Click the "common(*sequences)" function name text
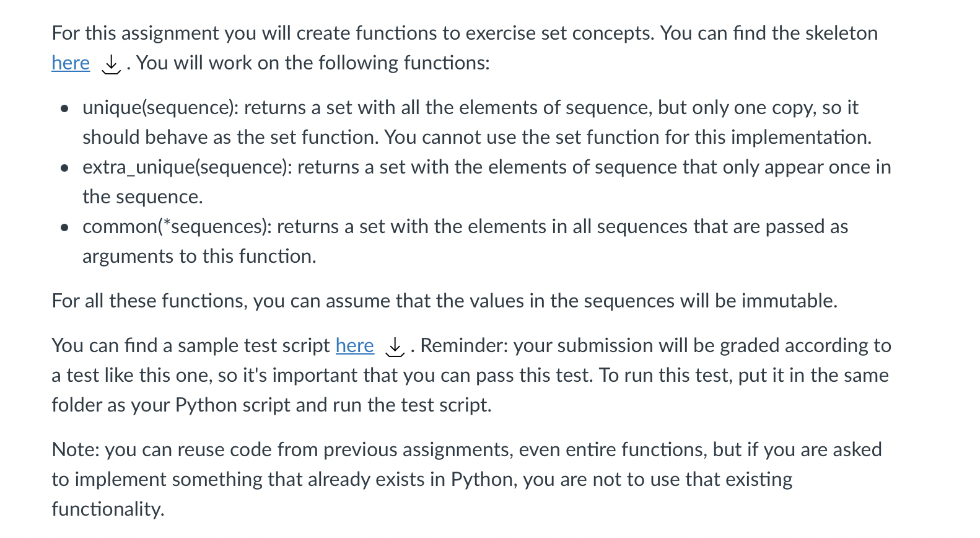Viewport: 980px width, 538px height. tap(175, 227)
